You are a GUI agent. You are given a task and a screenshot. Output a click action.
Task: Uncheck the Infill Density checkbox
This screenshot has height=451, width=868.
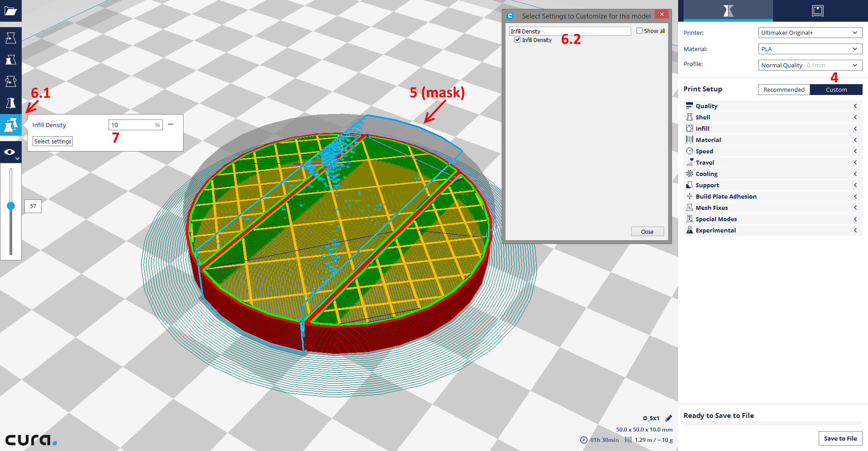tap(518, 40)
